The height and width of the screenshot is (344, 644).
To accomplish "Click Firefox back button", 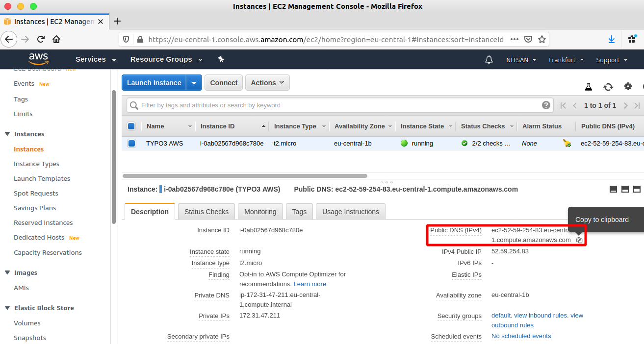I will pyautogui.click(x=9, y=39).
